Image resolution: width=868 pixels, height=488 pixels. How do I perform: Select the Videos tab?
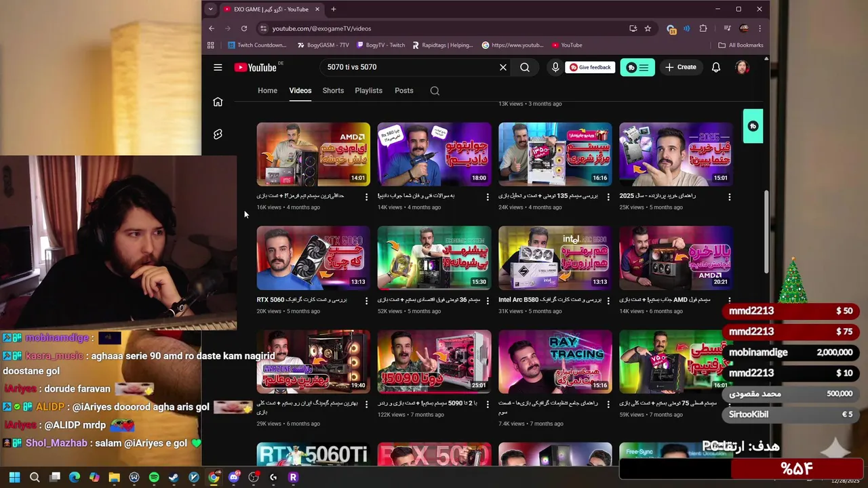pos(300,91)
